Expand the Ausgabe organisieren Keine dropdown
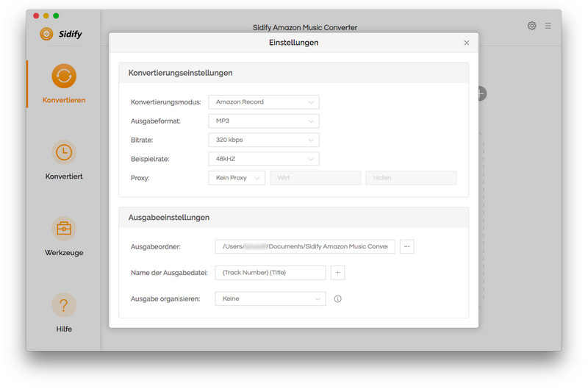Image resolution: width=588 pixels, height=389 pixels. click(x=270, y=299)
